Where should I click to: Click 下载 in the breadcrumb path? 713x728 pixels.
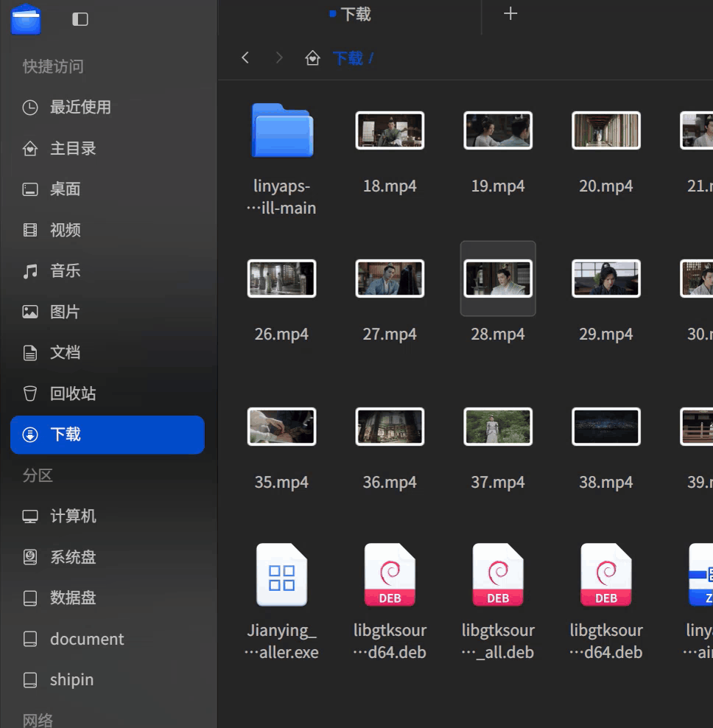point(348,58)
